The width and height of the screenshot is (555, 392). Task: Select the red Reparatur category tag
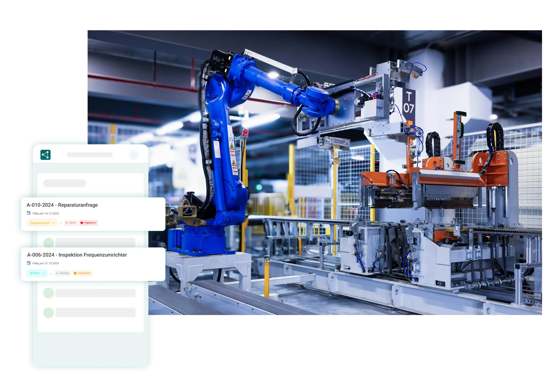[x=88, y=223]
